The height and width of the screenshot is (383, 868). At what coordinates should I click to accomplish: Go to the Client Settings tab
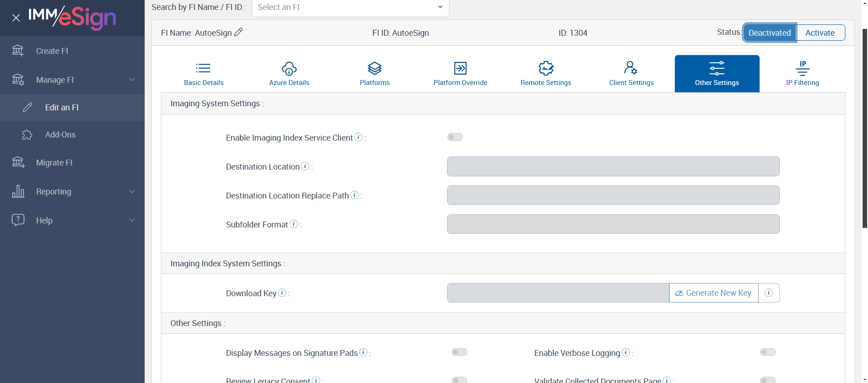click(632, 74)
